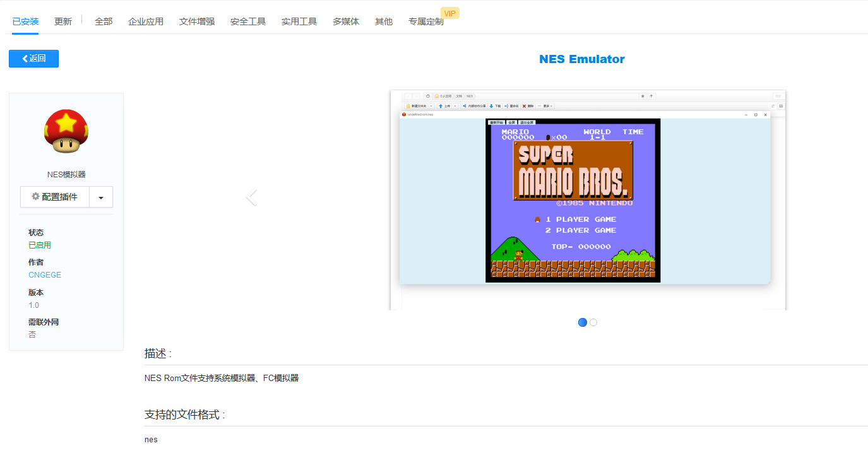Click the NES模拟器 plugin name

pos(66,175)
